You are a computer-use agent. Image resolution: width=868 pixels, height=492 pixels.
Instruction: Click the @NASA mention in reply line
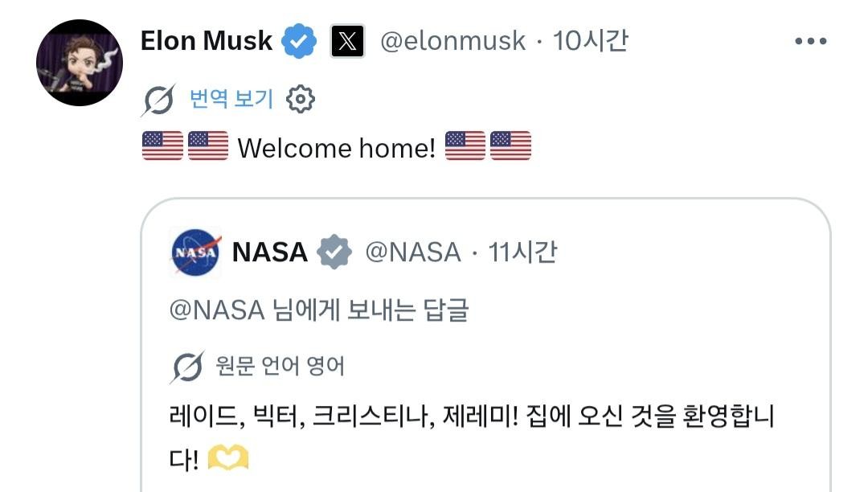pos(217,310)
